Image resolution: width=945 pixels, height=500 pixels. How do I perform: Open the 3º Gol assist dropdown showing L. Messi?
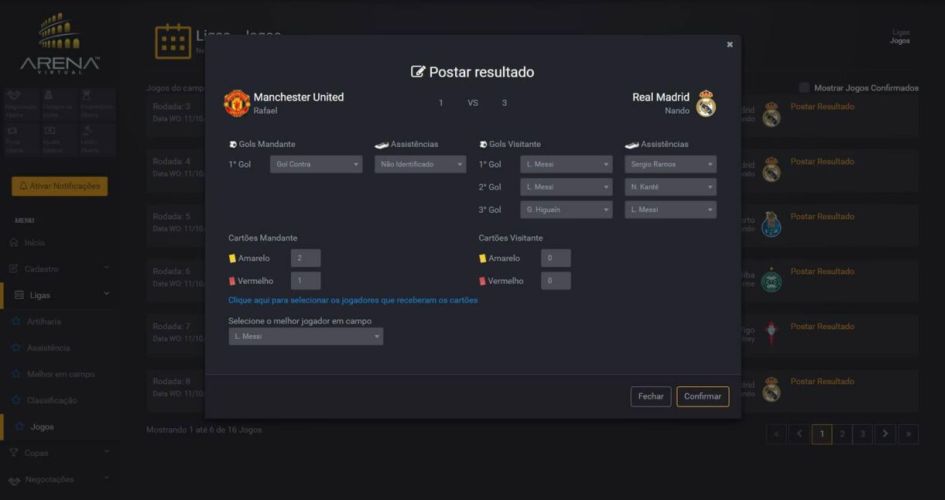(671, 210)
